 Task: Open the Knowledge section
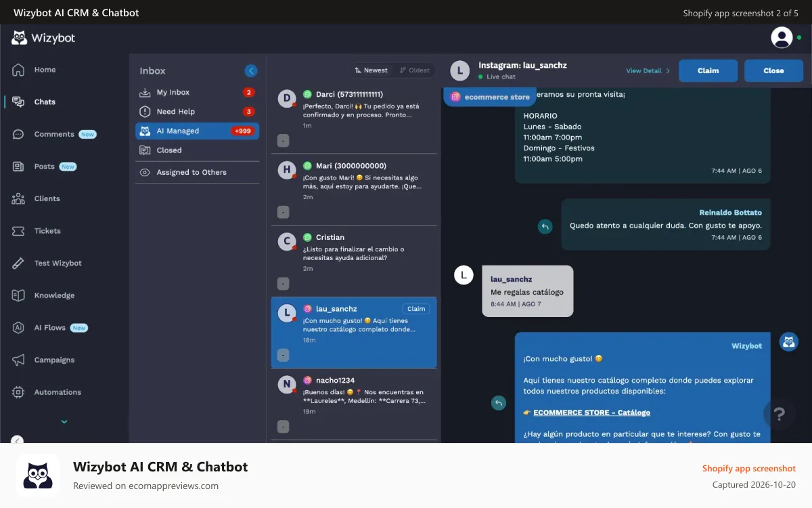[x=54, y=295]
